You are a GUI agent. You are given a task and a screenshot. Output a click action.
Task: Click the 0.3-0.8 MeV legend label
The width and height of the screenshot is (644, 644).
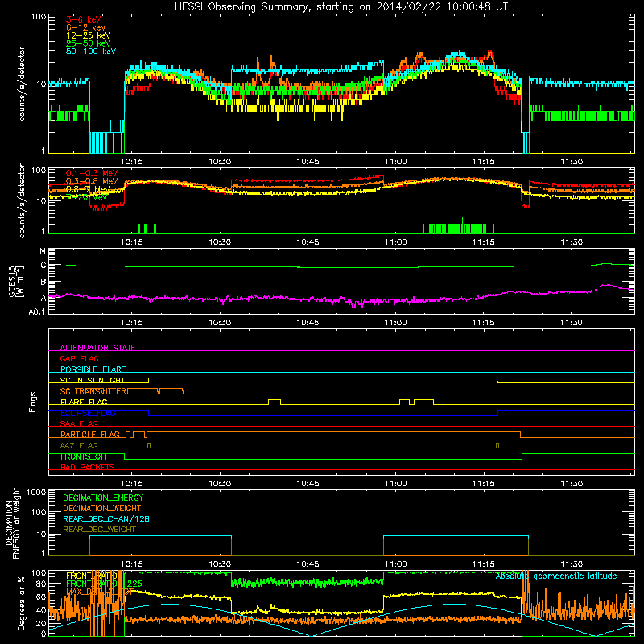pos(92,181)
